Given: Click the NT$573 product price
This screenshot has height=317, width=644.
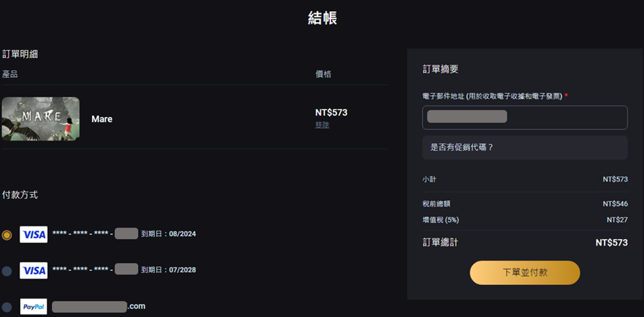Looking at the screenshot, I should click(331, 113).
